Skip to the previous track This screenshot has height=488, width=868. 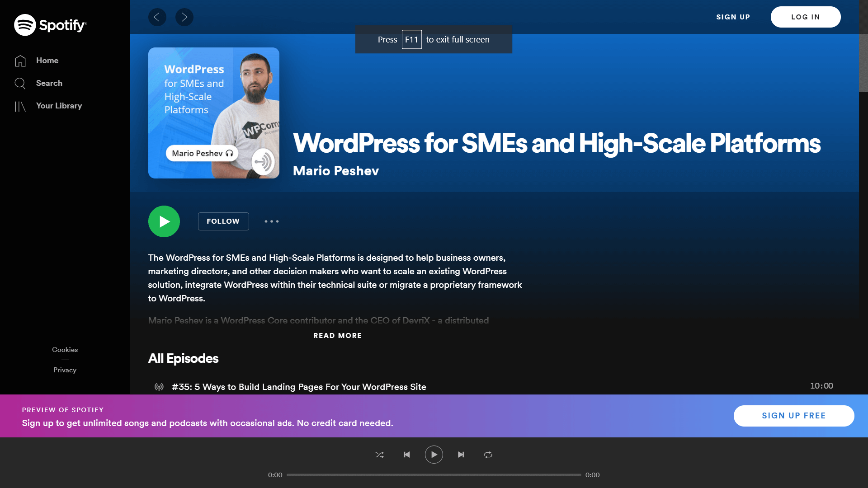[x=407, y=455]
